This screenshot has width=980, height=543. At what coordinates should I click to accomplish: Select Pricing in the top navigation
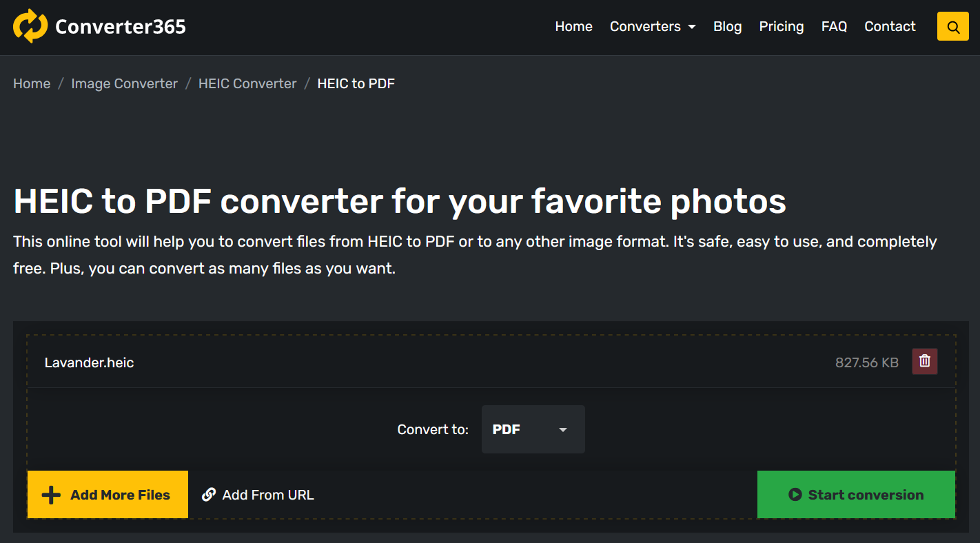[781, 26]
